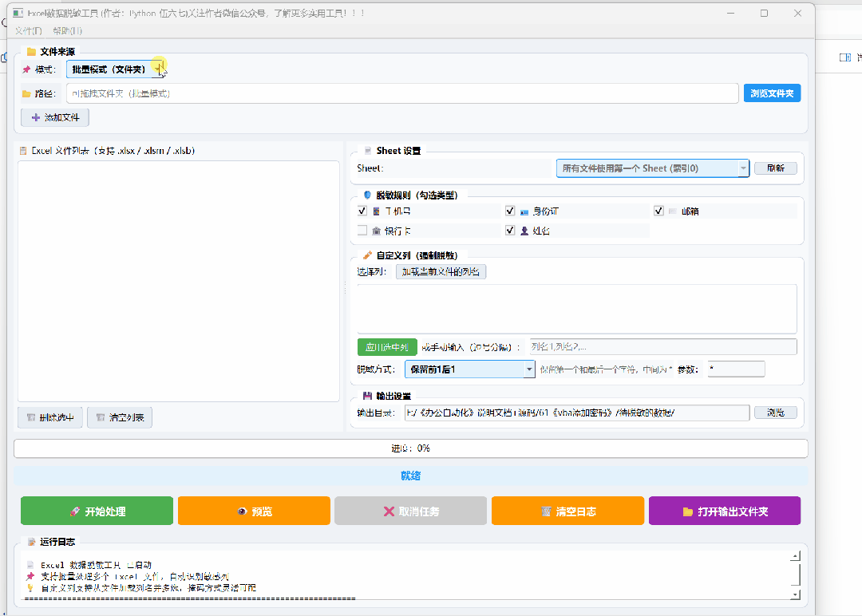Click the app icon in the title bar
The width and height of the screenshot is (862, 616).
point(18,14)
